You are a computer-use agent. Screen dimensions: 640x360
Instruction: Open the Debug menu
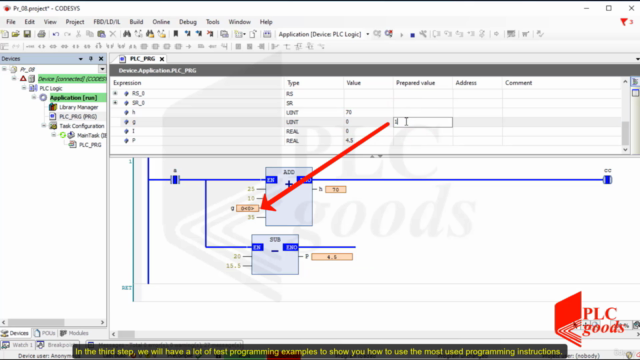188,22
